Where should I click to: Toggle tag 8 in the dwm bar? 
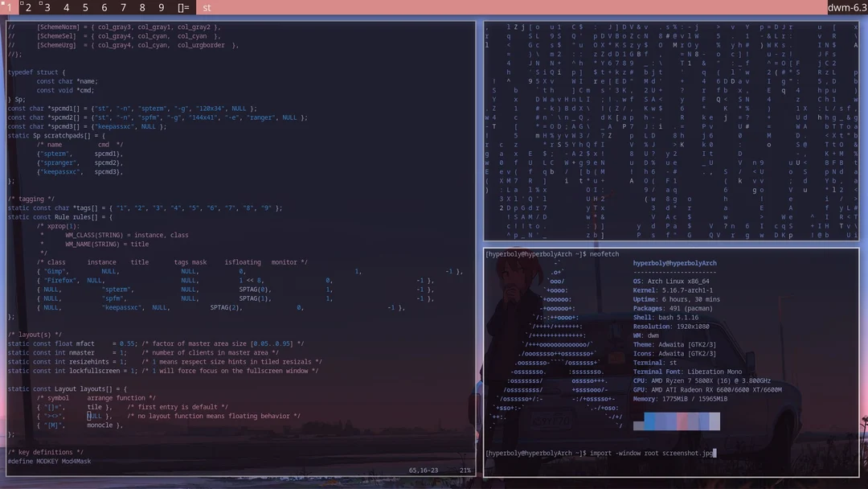coord(142,8)
